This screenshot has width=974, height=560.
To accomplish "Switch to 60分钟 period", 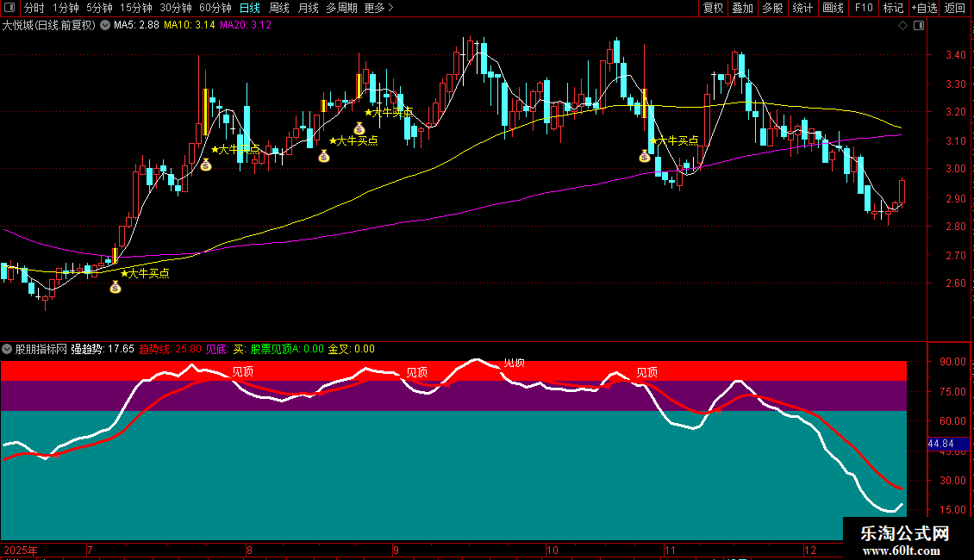I will pyautogui.click(x=215, y=8).
